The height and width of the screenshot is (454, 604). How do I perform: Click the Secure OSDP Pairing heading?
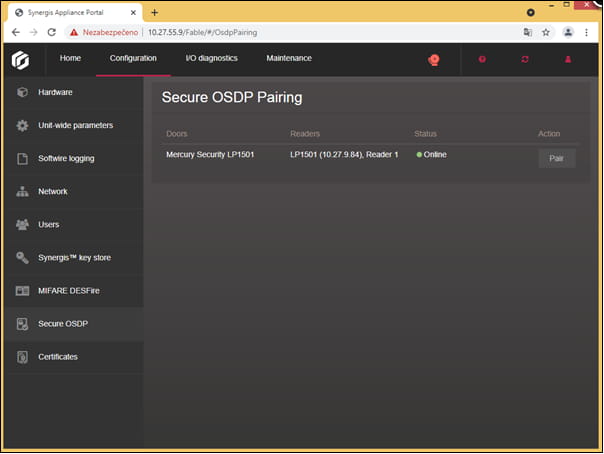point(232,97)
